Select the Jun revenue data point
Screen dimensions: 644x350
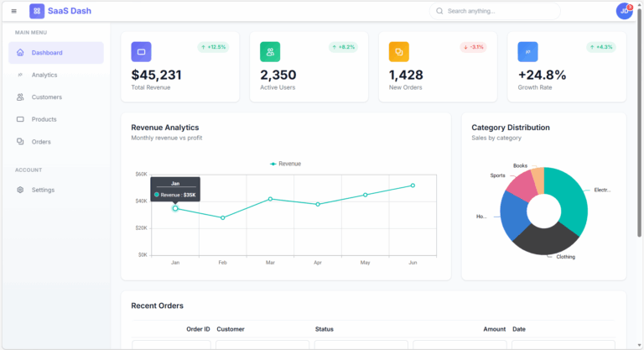[x=413, y=185]
